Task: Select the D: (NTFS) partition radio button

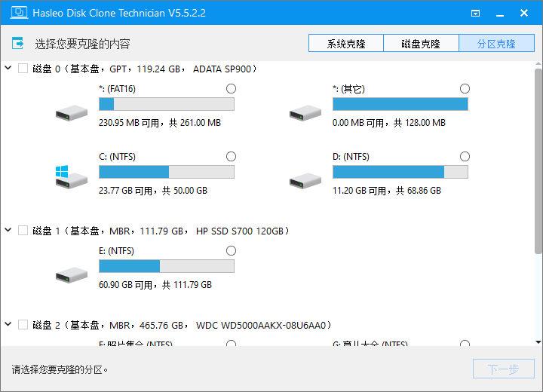Action: coord(465,156)
